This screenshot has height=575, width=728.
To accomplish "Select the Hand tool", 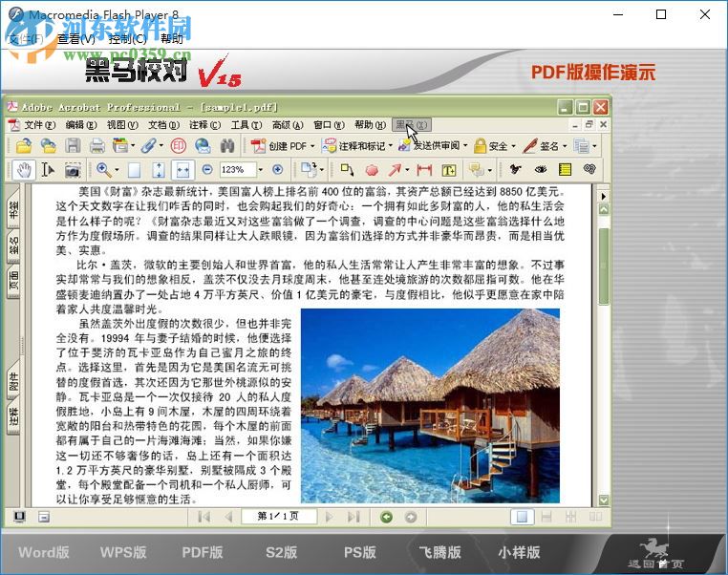I will 23,170.
